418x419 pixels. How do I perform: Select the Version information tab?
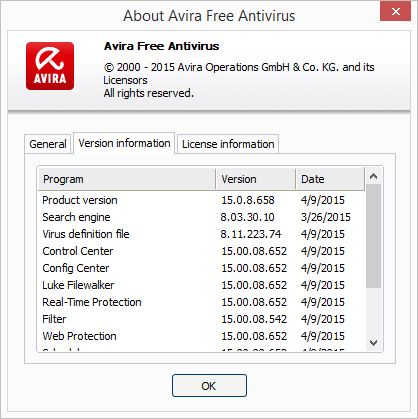pyautogui.click(x=124, y=143)
